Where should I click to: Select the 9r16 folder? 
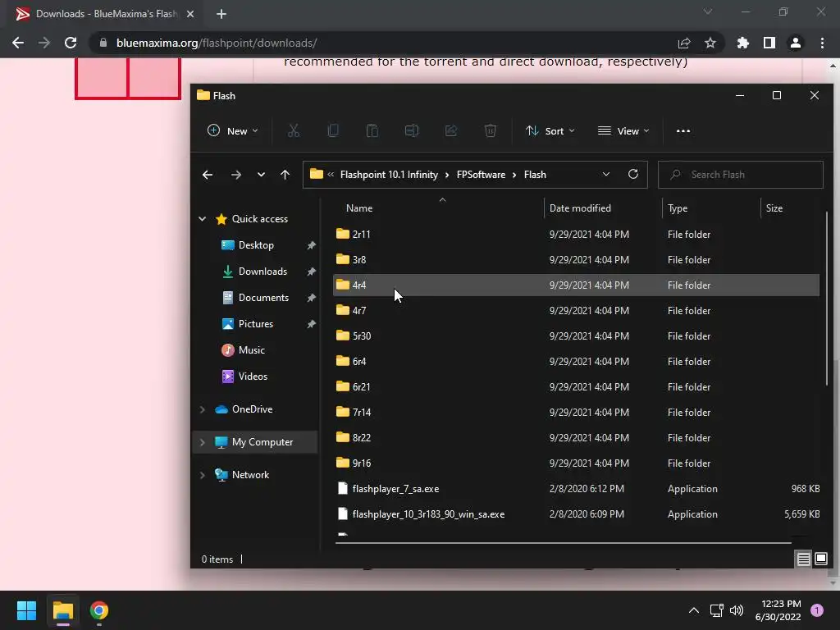[576, 463]
